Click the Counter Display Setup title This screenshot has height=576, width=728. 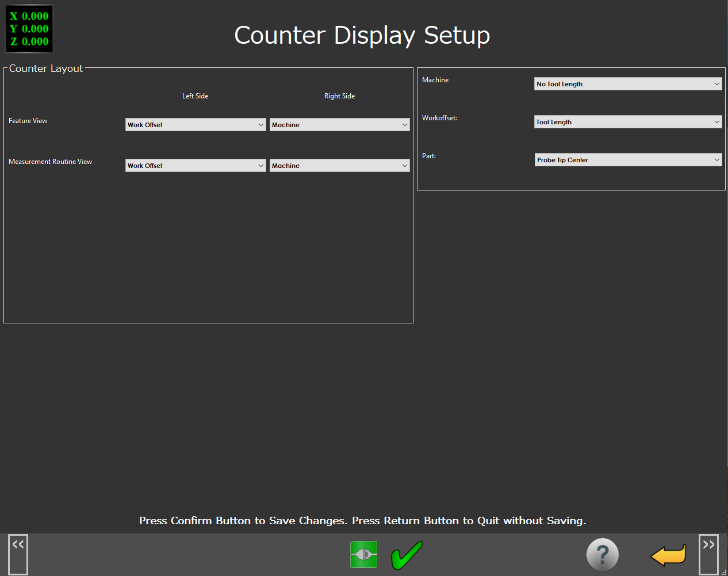coord(362,35)
